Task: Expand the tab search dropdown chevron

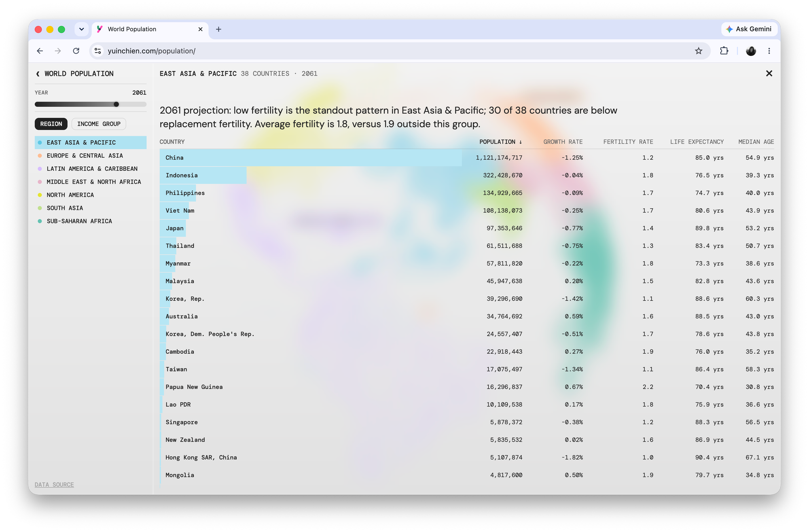Action: click(81, 29)
